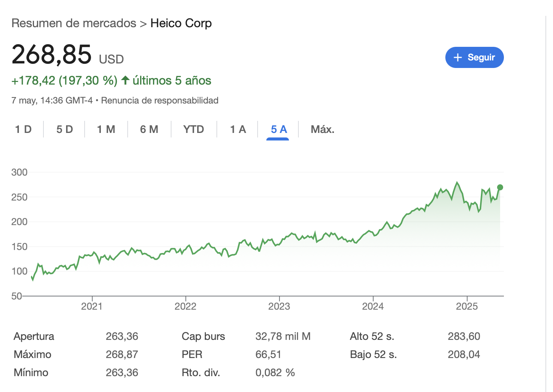Open the Renuncia de responsabilidad link
Image resolution: width=553 pixels, height=392 pixels.
pyautogui.click(x=160, y=100)
